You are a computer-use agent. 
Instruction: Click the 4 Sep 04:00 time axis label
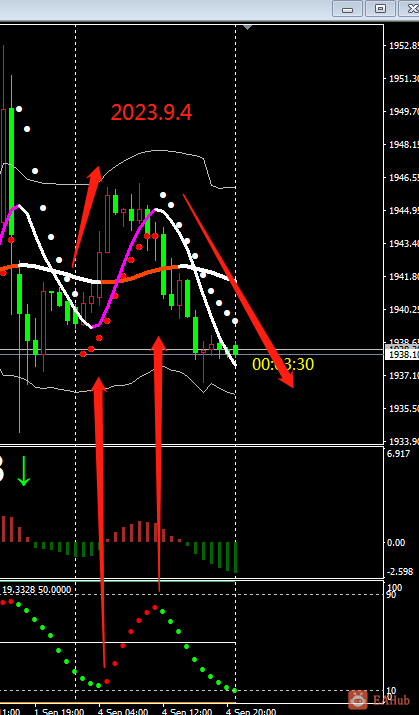pos(123,711)
